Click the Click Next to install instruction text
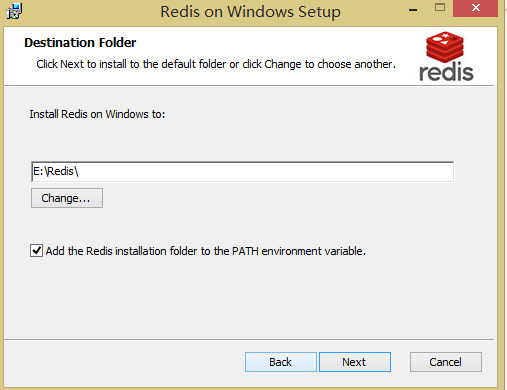 pyautogui.click(x=216, y=64)
